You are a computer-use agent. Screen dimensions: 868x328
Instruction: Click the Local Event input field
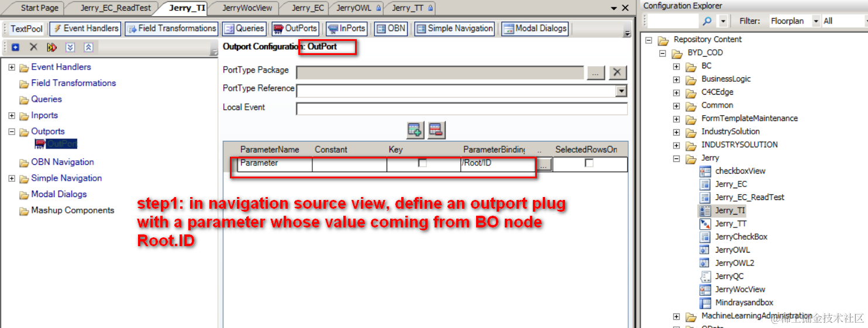pyautogui.click(x=461, y=109)
